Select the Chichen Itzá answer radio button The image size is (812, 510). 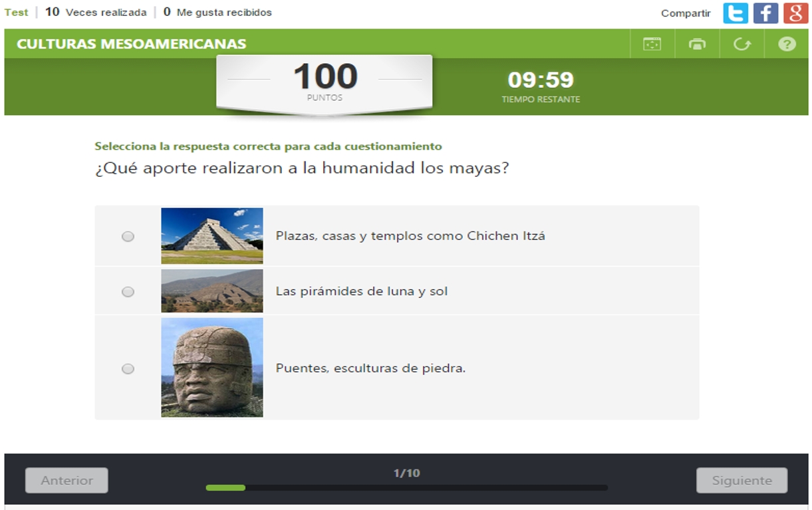coord(128,236)
